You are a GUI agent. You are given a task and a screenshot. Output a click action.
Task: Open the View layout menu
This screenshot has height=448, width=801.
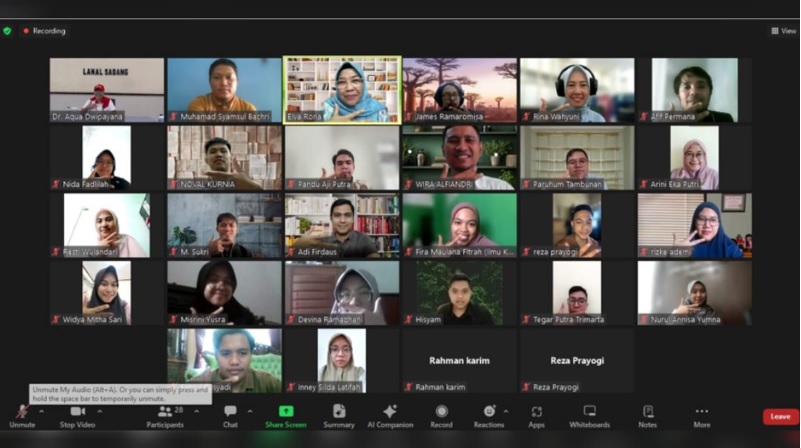click(x=783, y=31)
